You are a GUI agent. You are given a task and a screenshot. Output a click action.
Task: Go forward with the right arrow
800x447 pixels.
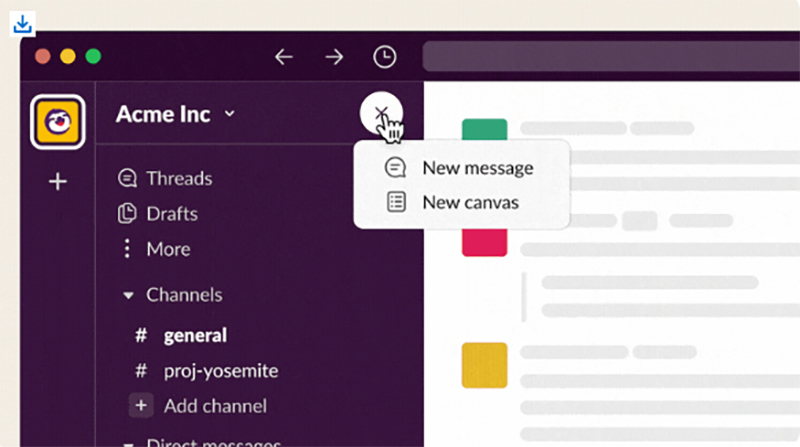pyautogui.click(x=334, y=57)
